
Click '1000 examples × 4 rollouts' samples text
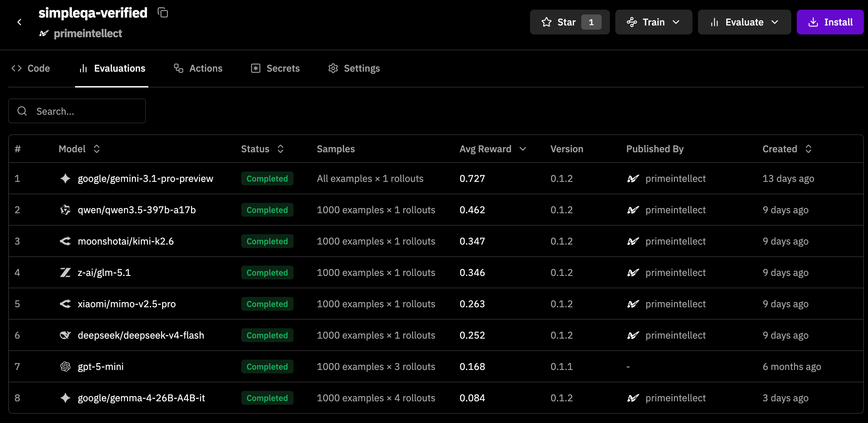tap(376, 398)
